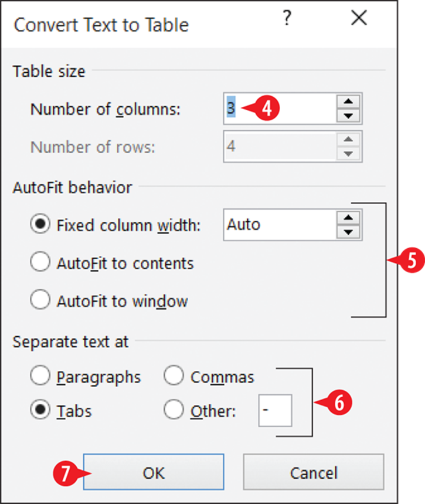This screenshot has height=504, width=425.
Task: Separate text at Paragraphs
Action: 40,375
